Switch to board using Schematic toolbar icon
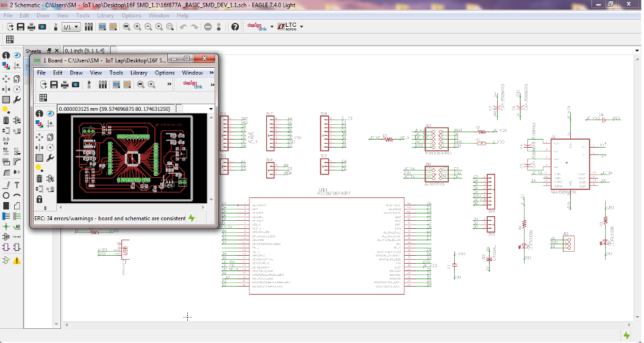The width and height of the screenshot is (644, 343). pyautogui.click(x=56, y=27)
